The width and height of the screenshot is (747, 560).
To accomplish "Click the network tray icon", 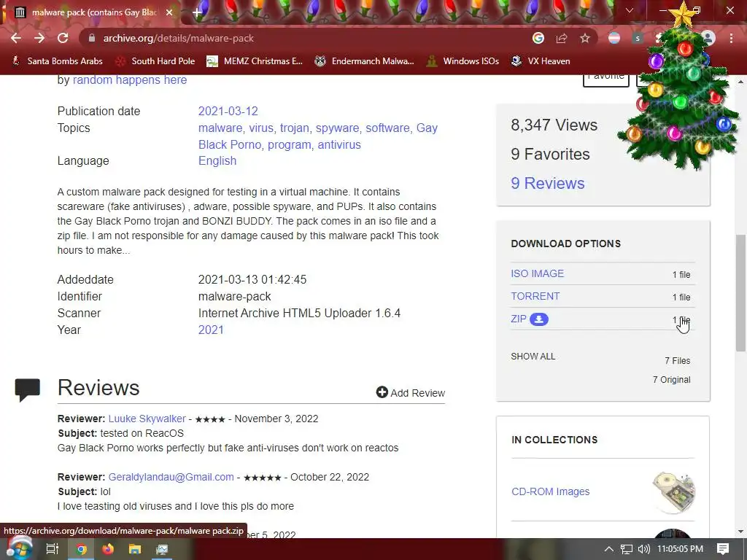I will pos(627,549).
